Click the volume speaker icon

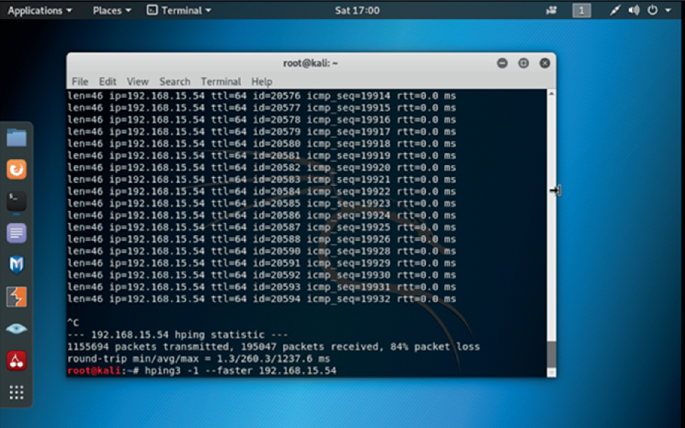click(x=634, y=10)
